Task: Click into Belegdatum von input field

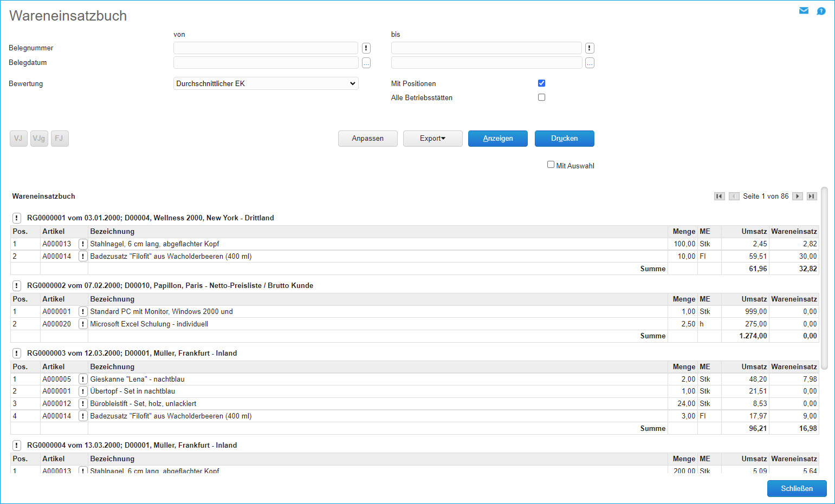Action: (266, 63)
